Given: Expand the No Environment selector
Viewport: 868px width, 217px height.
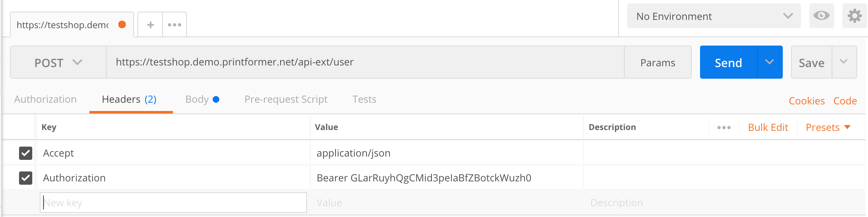Looking at the screenshot, I should coord(714,16).
